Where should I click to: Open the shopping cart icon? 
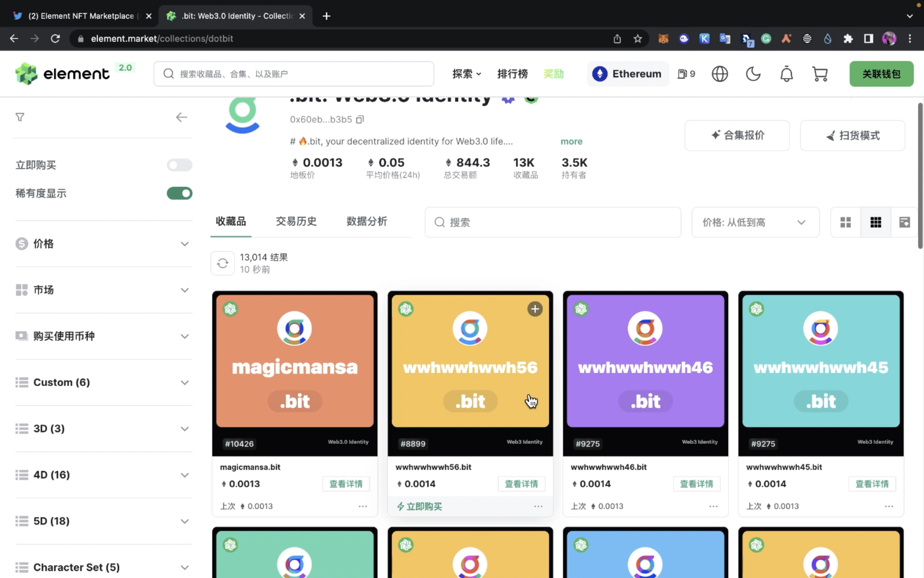(820, 74)
